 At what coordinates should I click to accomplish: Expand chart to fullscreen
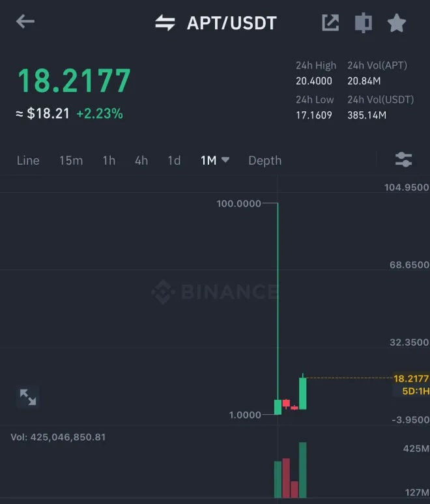coord(28,397)
